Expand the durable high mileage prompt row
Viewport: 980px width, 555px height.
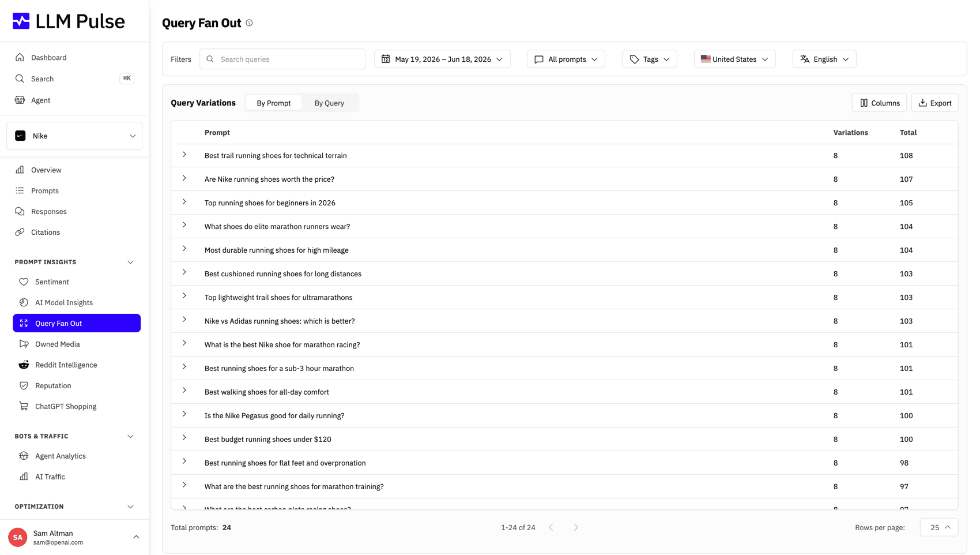[x=184, y=249]
